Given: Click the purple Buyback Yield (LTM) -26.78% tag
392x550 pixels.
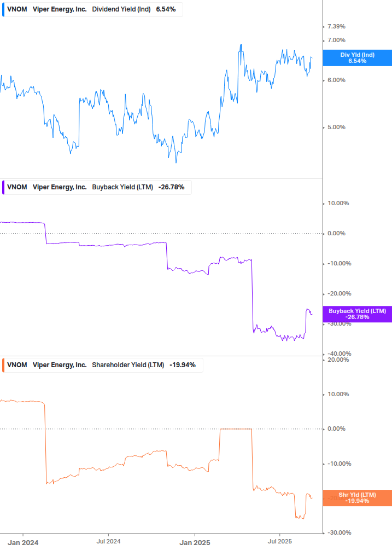Looking at the screenshot, I should click(x=358, y=314).
